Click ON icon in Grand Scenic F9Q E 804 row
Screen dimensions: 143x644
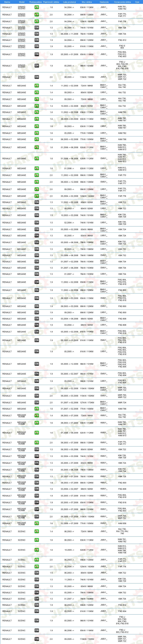tap(37, 46)
